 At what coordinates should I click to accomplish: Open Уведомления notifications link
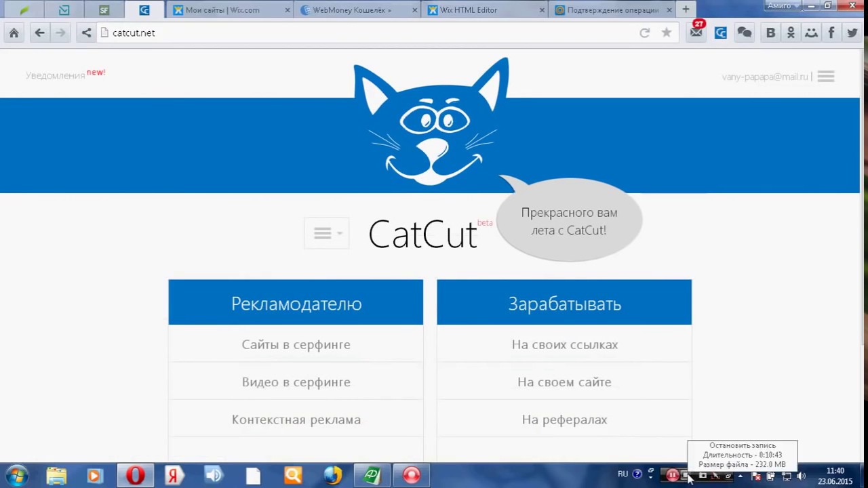click(x=55, y=75)
